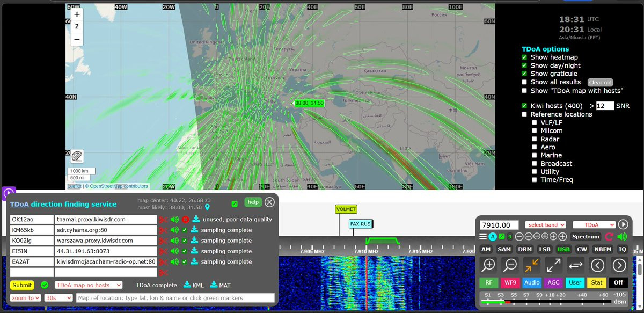Viewport: 644px width, 313px height.
Task: Click the red scissors for OK12ao host
Action: coord(163,219)
